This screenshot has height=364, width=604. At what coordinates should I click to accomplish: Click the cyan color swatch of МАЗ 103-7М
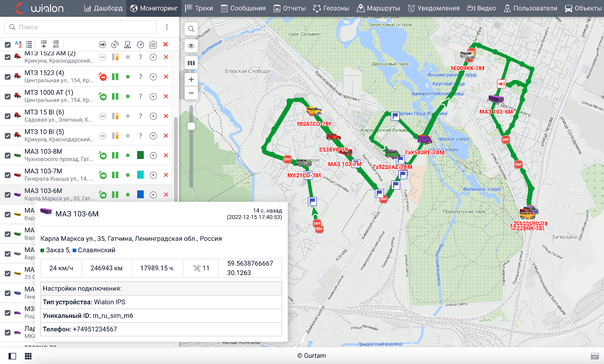[141, 175]
